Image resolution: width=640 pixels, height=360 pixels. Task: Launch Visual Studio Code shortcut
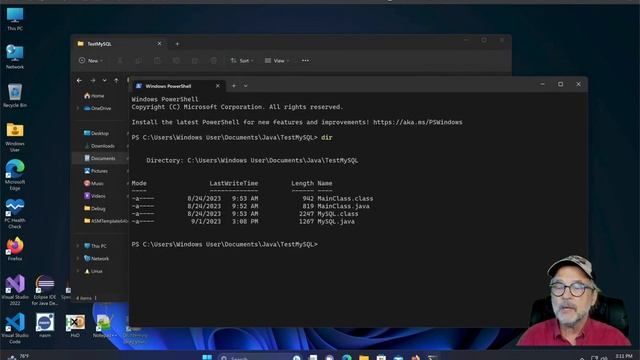pyautogui.click(x=15, y=329)
